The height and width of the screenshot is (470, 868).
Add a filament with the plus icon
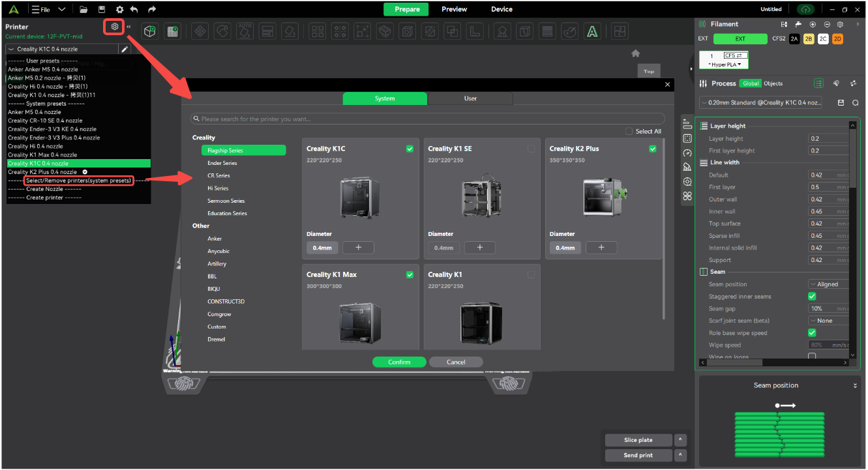pos(813,24)
